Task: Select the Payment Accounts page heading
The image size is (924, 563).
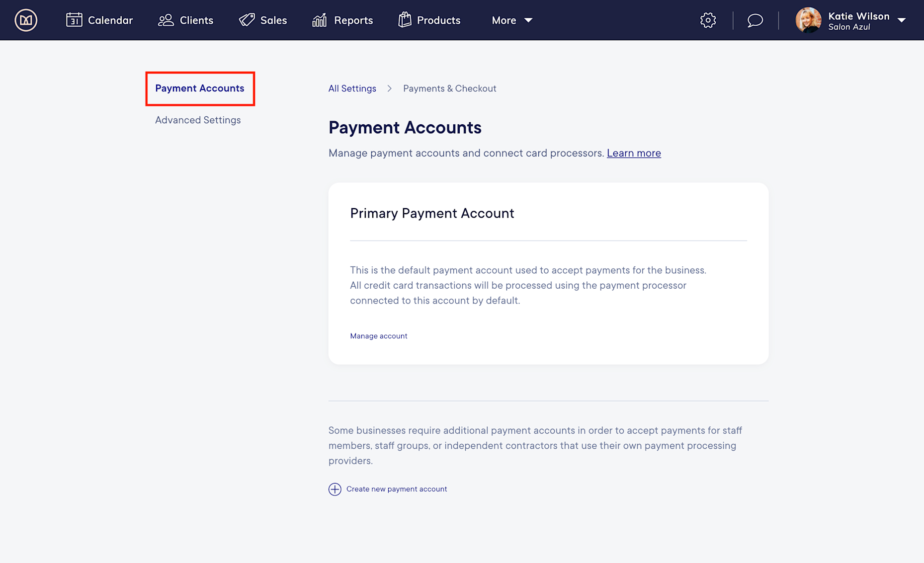Action: pos(405,128)
